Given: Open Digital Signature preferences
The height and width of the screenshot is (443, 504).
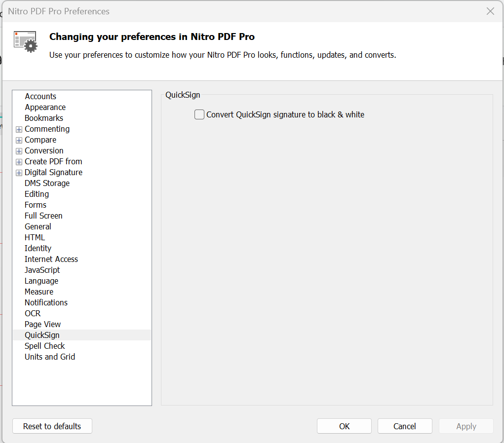Looking at the screenshot, I should pos(54,173).
